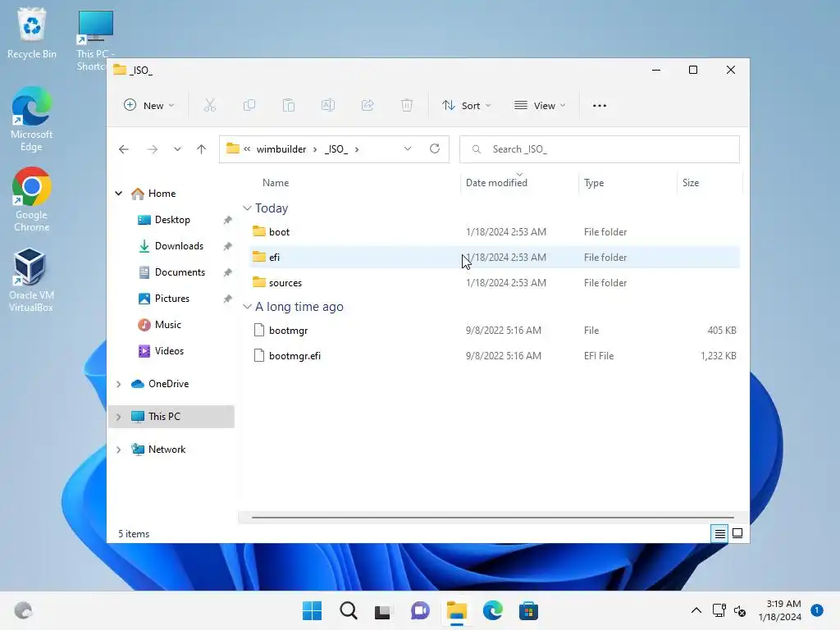Image resolution: width=840 pixels, height=630 pixels.
Task: Open Recycle Bin desktop icon
Action: coord(32,33)
